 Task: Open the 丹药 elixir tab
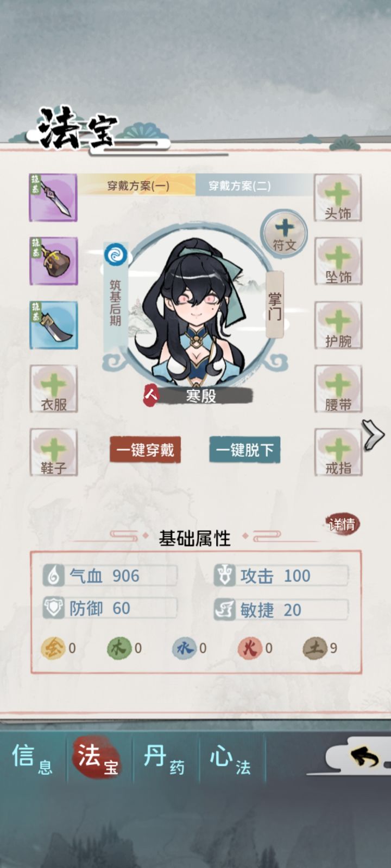tap(165, 759)
